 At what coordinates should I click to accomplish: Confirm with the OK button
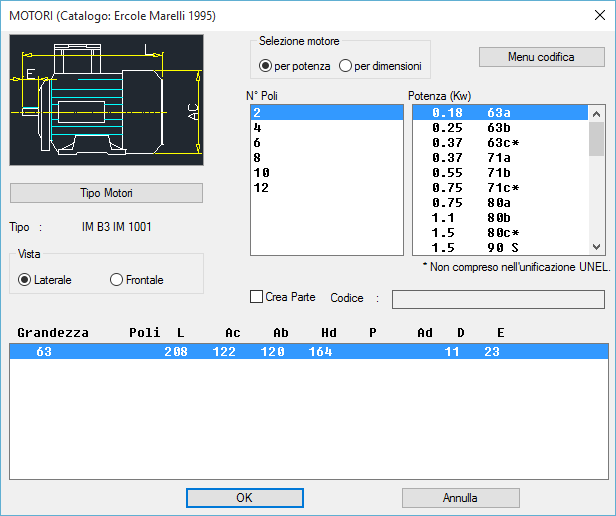tap(245, 498)
